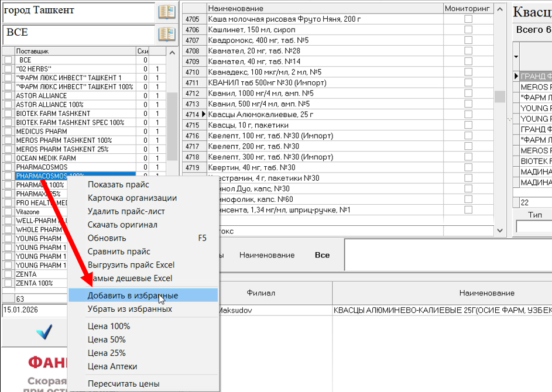Viewport: 552px width, 392px height.
Task: Click the blue checkmark apply icon
Action: tap(44, 332)
